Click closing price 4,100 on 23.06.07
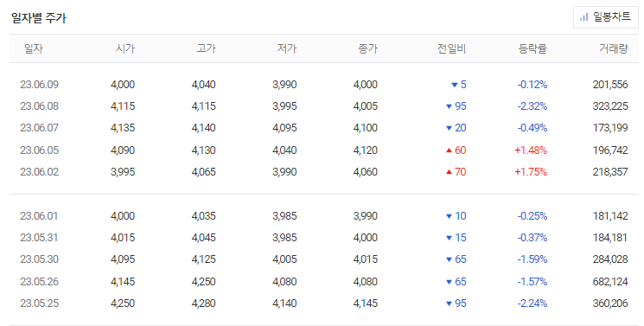This screenshot has height=326, width=644. point(366,128)
